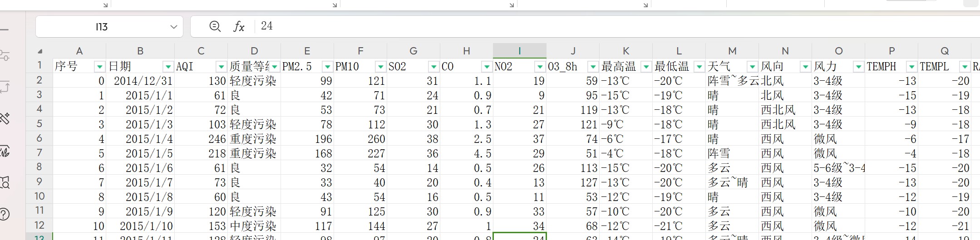Select row 7 header

pos(39,153)
